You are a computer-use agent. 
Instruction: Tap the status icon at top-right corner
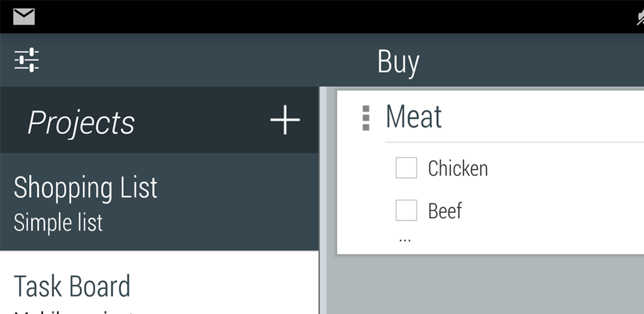click(x=639, y=18)
